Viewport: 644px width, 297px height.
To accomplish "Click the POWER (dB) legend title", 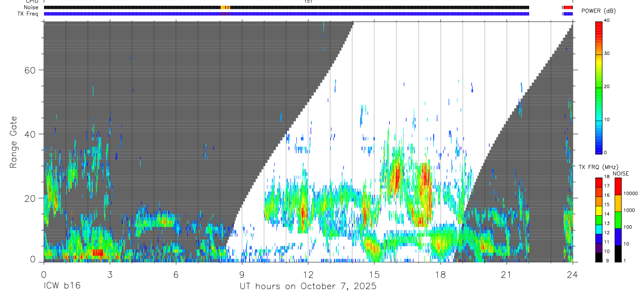I will coord(599,11).
